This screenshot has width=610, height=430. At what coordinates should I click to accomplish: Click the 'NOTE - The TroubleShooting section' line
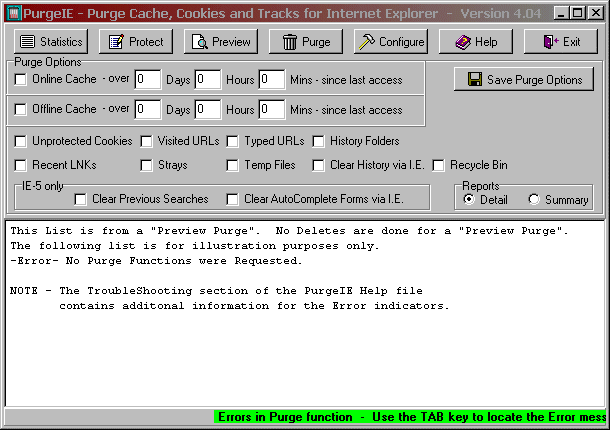point(216,291)
